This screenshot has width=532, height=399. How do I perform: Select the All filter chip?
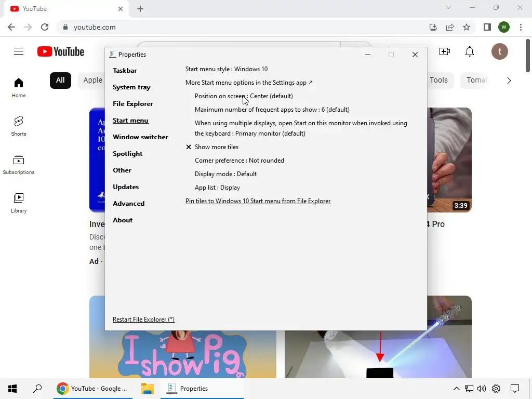60,81
